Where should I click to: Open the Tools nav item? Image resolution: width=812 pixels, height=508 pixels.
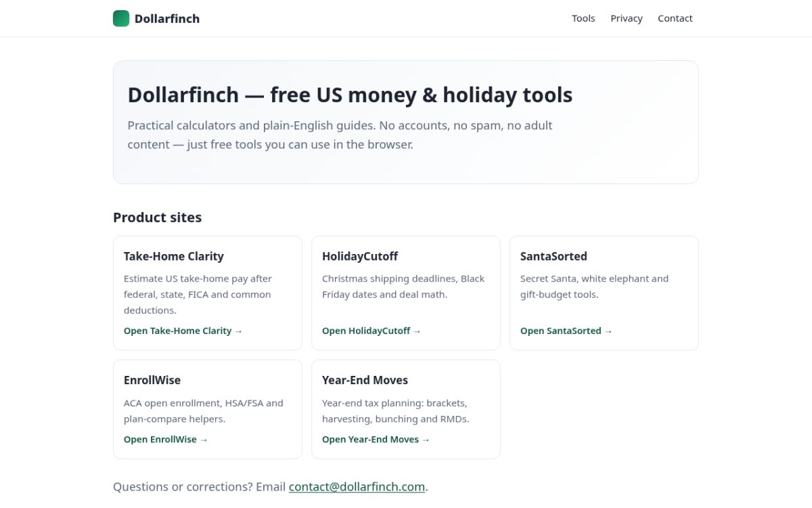pyautogui.click(x=583, y=18)
